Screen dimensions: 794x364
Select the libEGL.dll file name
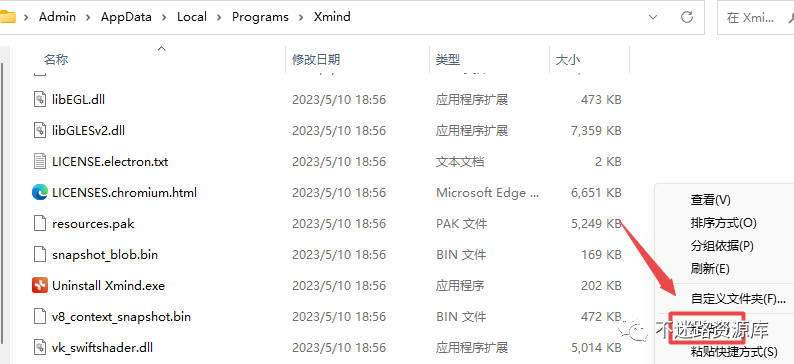click(78, 100)
